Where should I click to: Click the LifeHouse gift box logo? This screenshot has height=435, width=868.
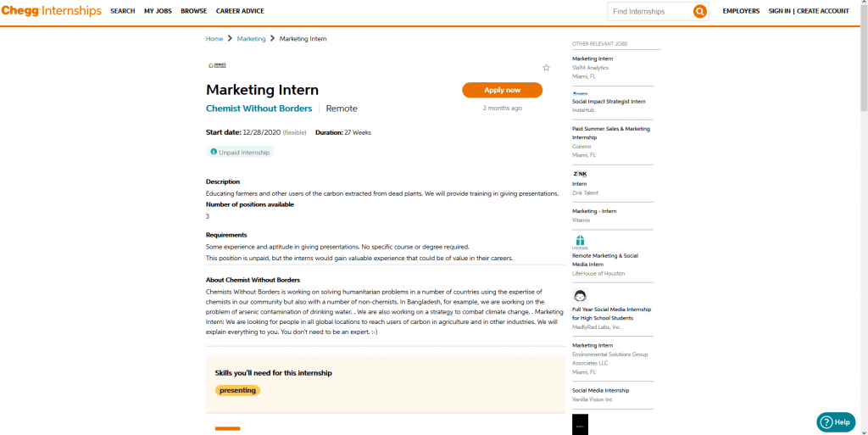click(580, 241)
